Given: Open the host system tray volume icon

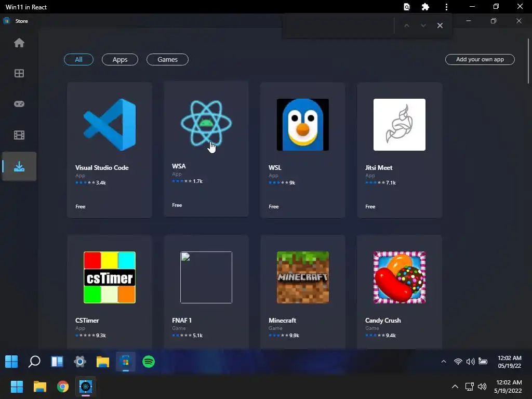Looking at the screenshot, I should (482, 387).
